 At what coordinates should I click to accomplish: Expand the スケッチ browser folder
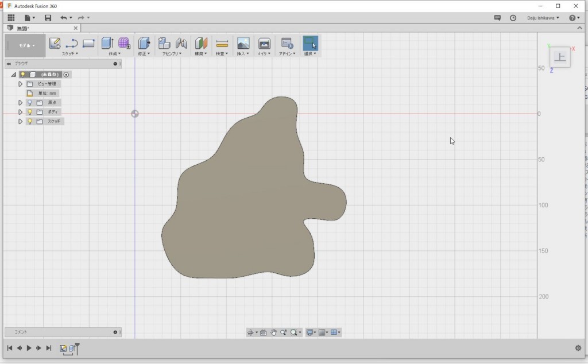(20, 122)
